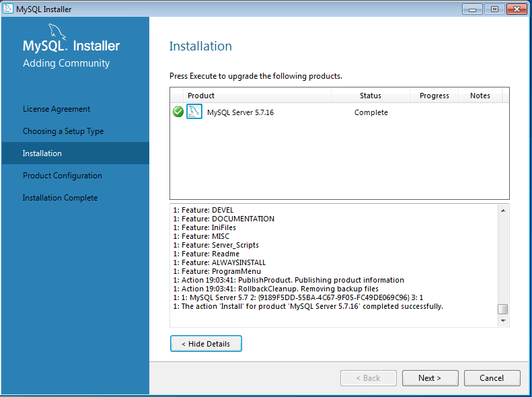The width and height of the screenshot is (532, 397).
Task: Select the Installation step in sidebar
Action: [x=75, y=153]
